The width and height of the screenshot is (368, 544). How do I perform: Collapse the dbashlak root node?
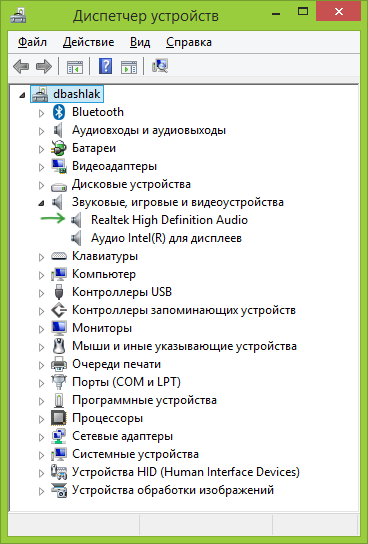[x=22, y=95]
